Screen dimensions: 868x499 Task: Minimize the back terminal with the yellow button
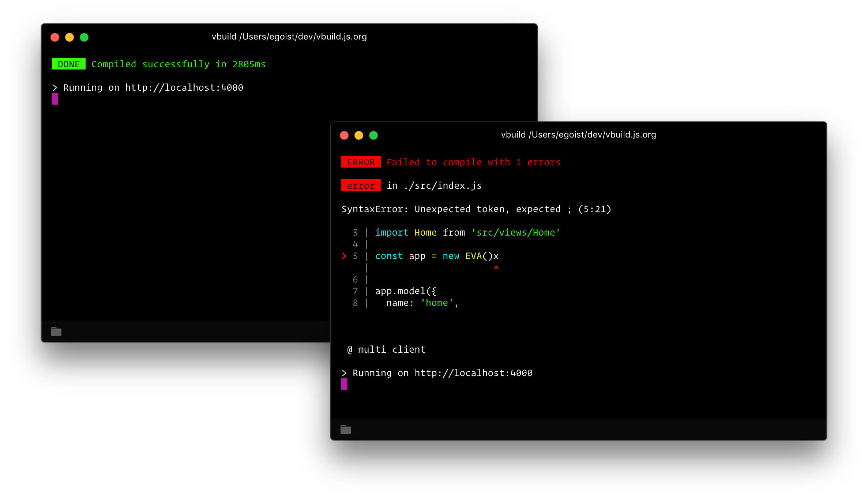tap(69, 37)
